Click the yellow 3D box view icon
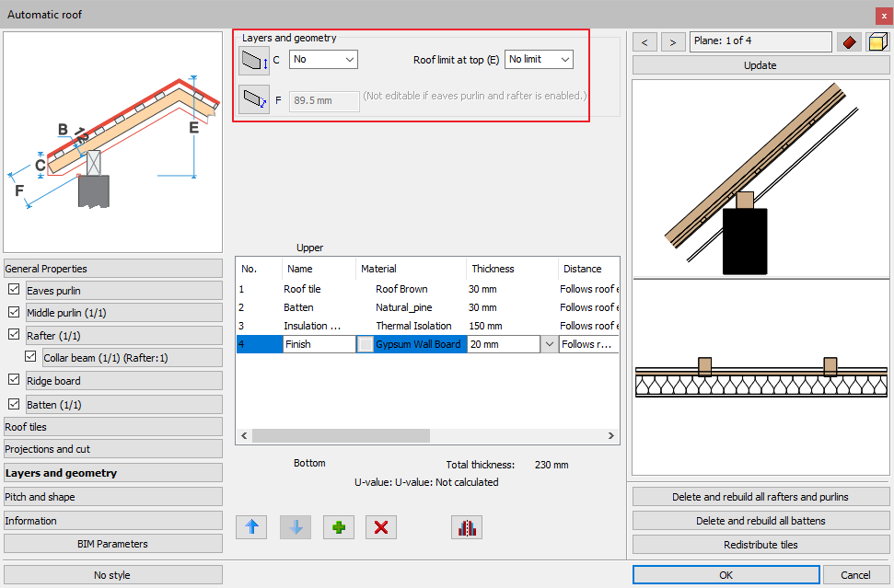This screenshot has height=588, width=894. click(877, 41)
